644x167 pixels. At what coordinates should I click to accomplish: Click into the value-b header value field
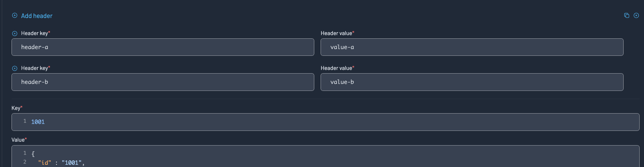coord(472,82)
